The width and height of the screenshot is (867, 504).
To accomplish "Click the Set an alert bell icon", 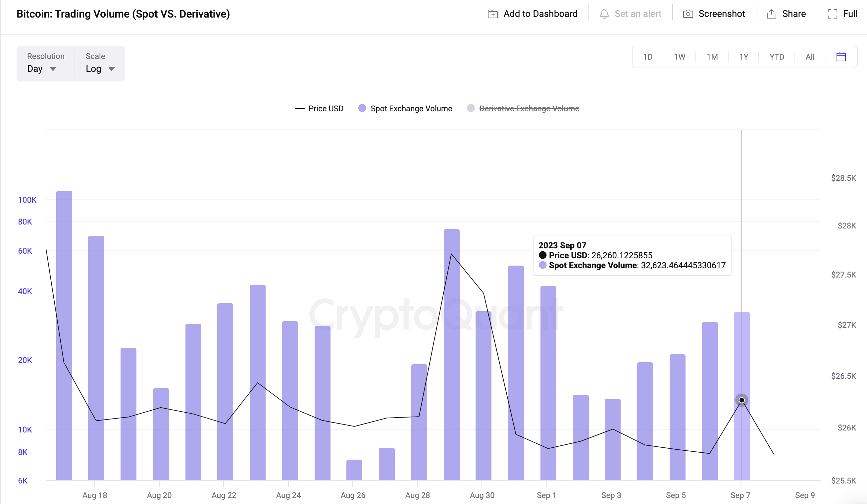I will click(604, 14).
